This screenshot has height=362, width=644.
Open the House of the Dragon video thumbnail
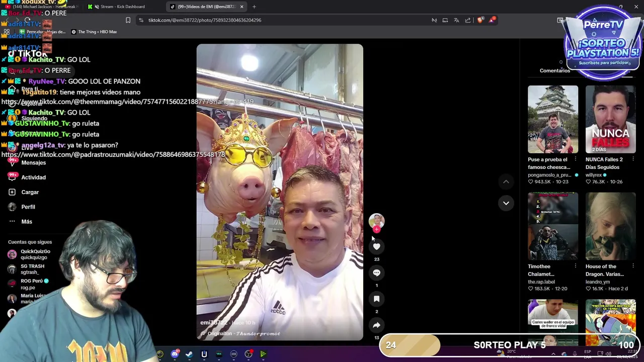pos(611,226)
